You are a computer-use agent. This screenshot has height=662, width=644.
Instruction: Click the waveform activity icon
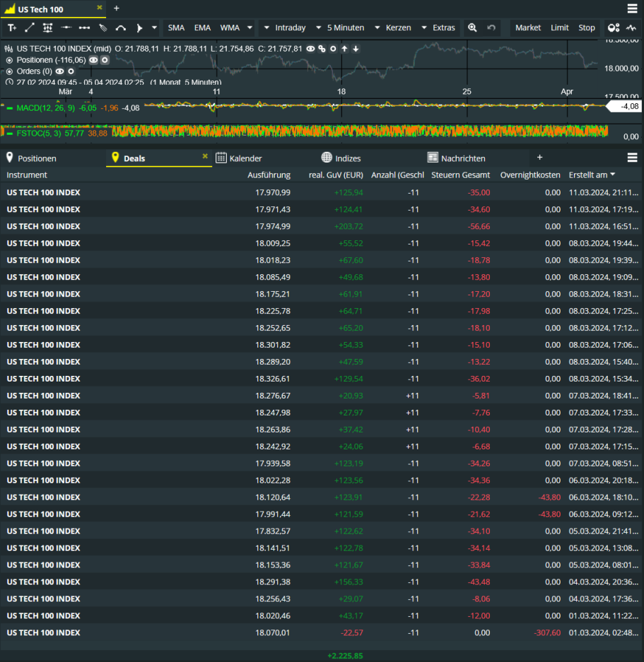(631, 28)
